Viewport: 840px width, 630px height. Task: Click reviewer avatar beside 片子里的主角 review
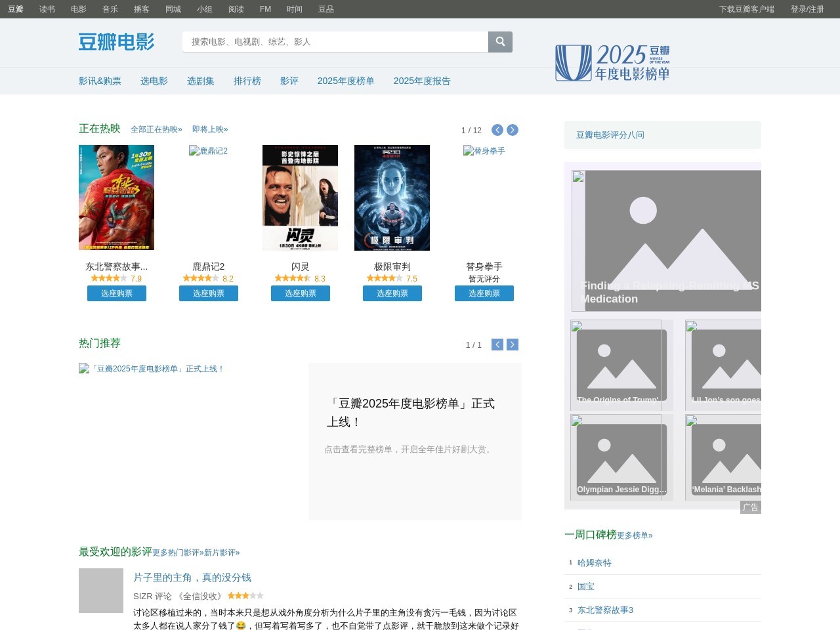click(101, 591)
